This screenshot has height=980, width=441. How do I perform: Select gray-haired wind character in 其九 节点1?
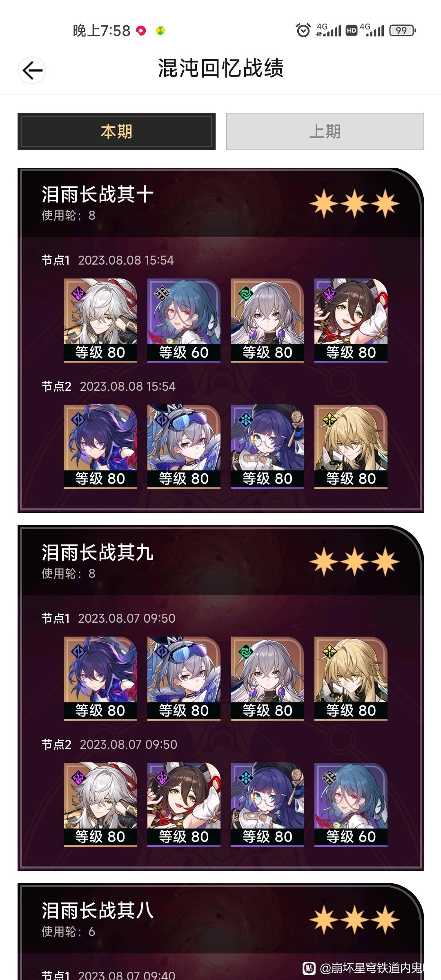click(x=267, y=678)
